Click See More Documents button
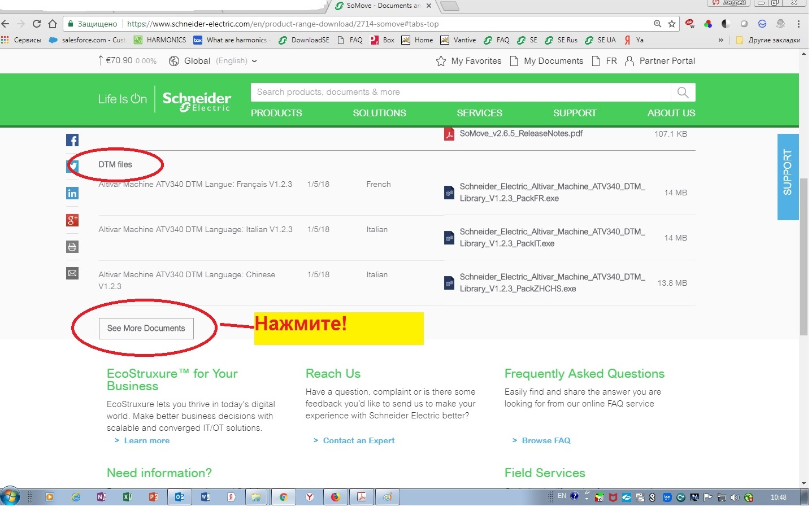This screenshot has height=511, width=812. [146, 328]
